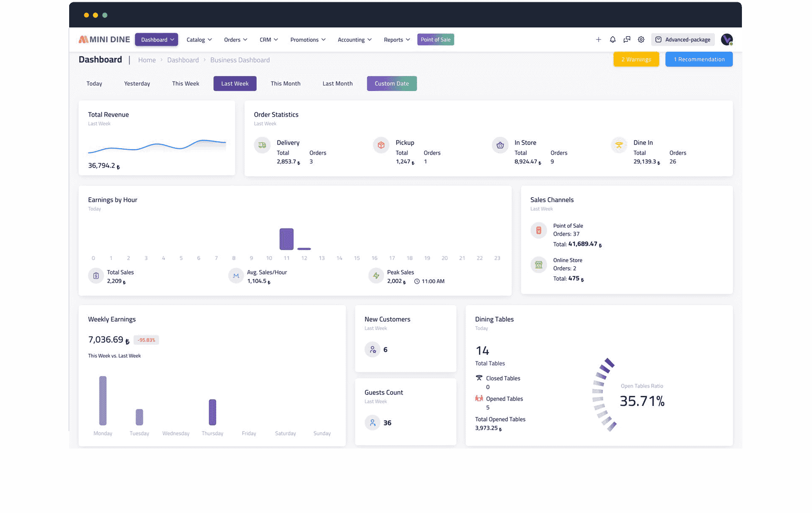
Task: Click the package icon in Advanced-package button
Action: 658,40
